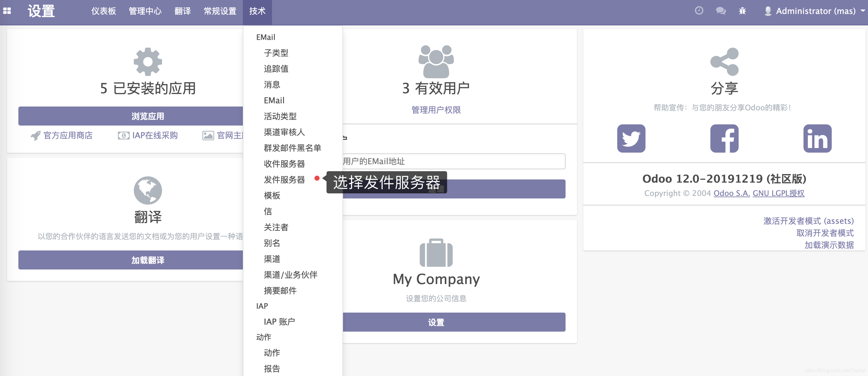868x376 pixels.
Task: Click the 官方应用商店 rocket icon
Action: (x=36, y=135)
